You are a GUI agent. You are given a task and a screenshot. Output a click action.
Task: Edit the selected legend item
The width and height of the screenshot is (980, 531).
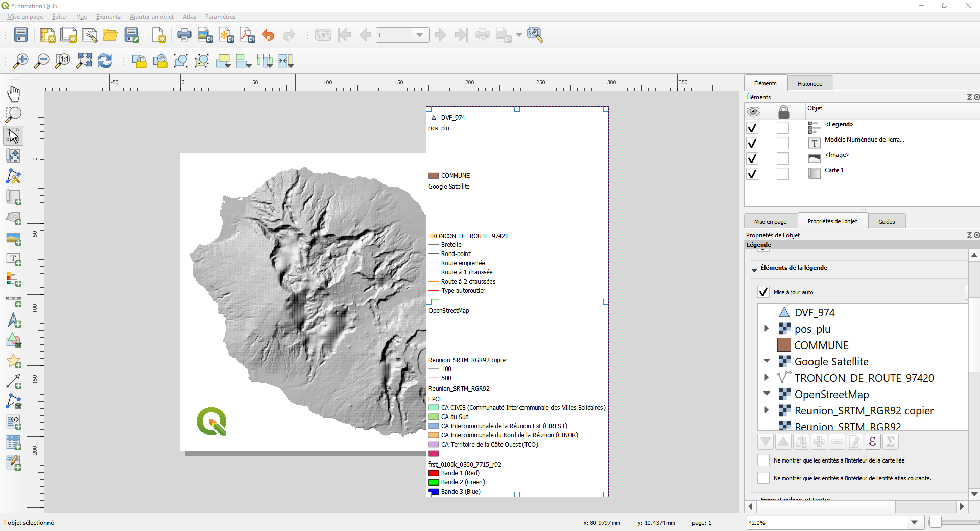click(854, 442)
